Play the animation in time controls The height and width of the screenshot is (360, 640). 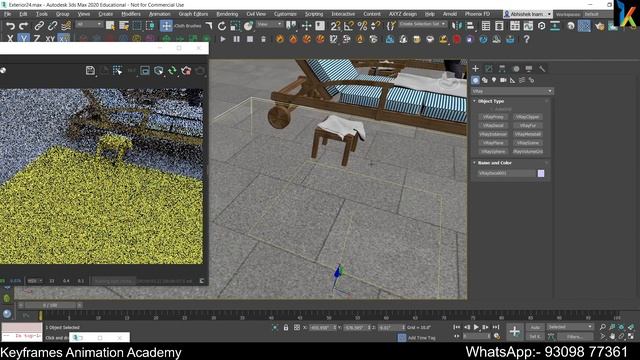(x=476, y=327)
